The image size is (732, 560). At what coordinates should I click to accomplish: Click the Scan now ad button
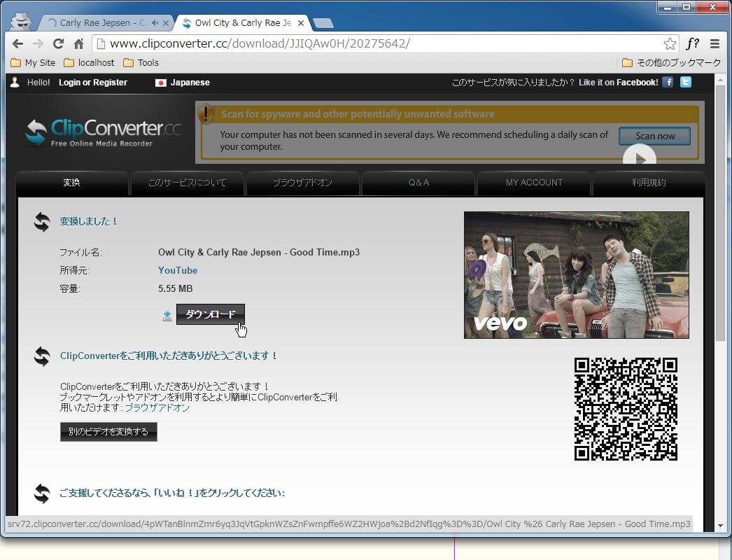click(x=655, y=136)
